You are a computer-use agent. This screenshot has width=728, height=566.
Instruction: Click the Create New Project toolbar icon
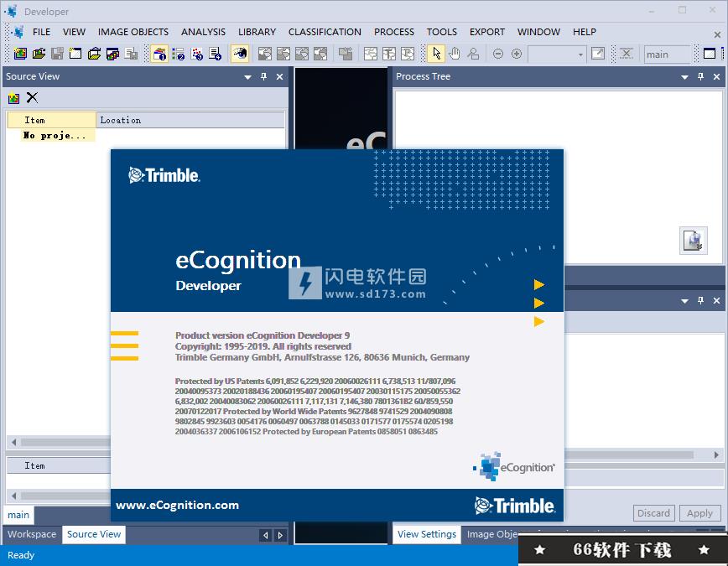20,54
